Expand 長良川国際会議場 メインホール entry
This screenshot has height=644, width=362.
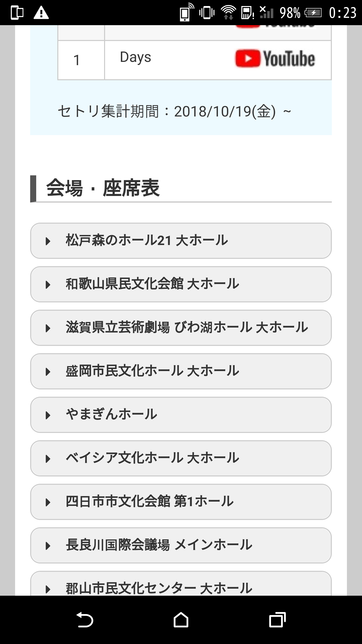181,545
